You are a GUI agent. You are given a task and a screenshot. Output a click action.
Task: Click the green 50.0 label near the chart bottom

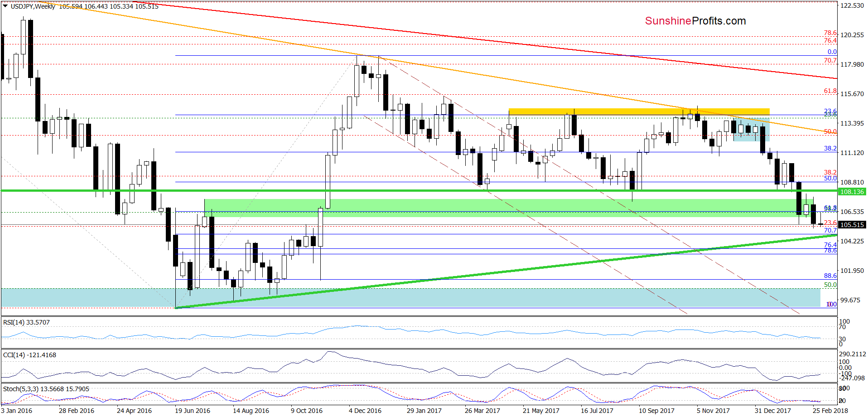click(x=830, y=285)
